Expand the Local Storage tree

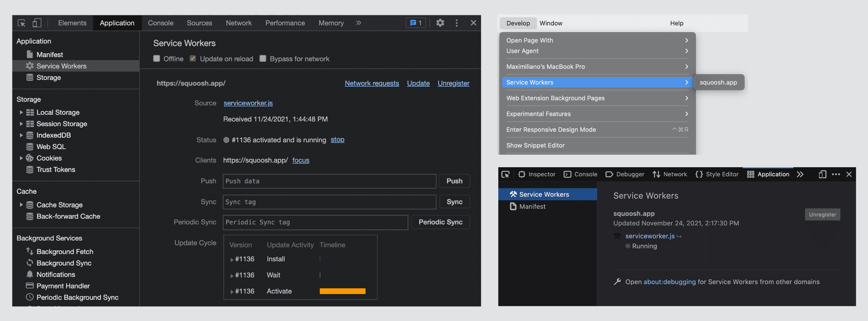click(x=21, y=112)
